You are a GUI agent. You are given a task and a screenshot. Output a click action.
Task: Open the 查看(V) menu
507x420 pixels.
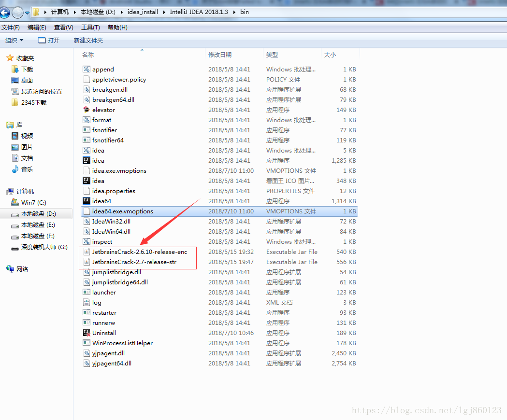point(64,28)
